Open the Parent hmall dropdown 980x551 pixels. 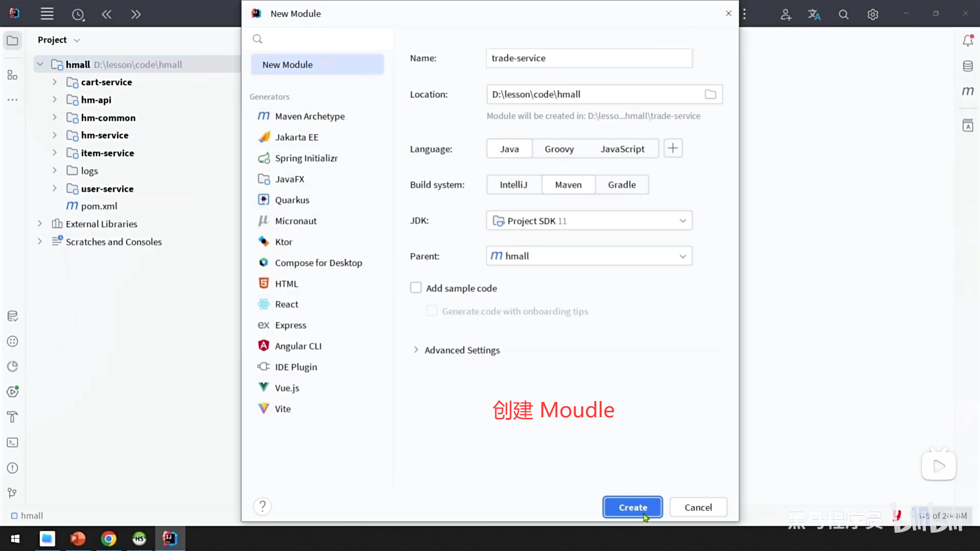coord(589,256)
